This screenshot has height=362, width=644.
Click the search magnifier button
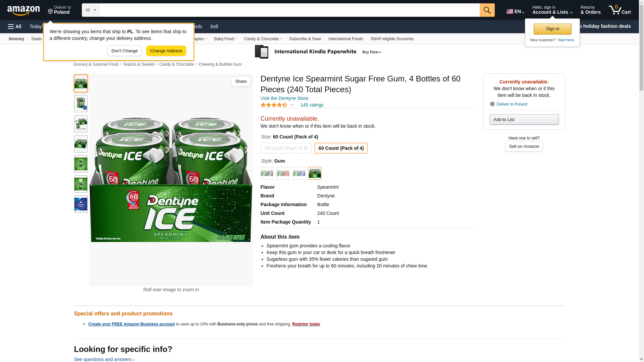click(x=487, y=10)
